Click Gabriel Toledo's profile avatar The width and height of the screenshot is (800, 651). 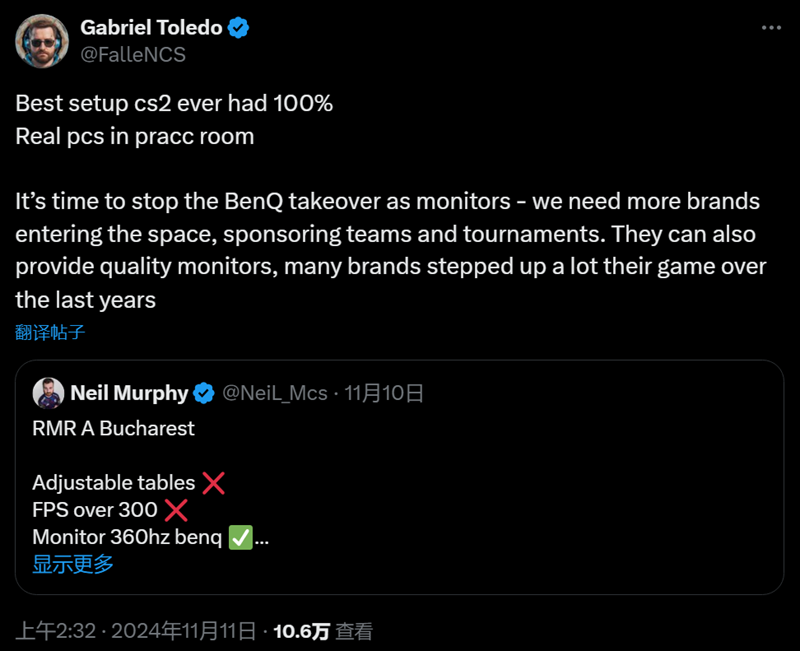(42, 41)
